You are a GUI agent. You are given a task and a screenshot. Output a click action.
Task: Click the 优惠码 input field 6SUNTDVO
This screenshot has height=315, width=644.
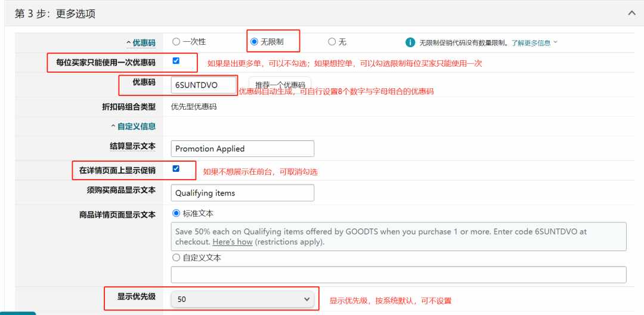(x=204, y=85)
